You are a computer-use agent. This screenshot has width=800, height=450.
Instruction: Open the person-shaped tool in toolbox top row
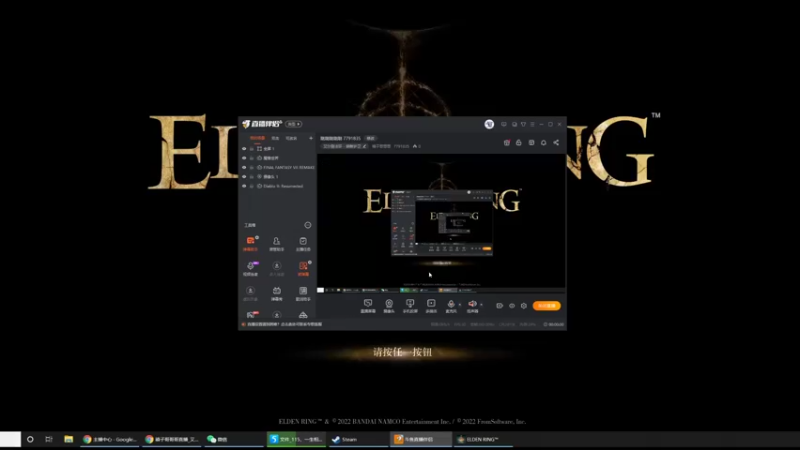coord(277,243)
